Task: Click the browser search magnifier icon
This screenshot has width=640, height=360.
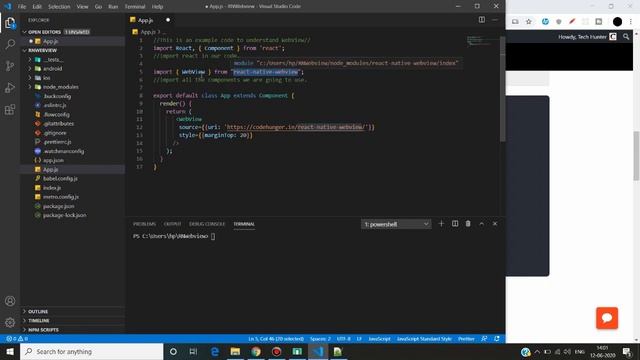Action: click(626, 37)
